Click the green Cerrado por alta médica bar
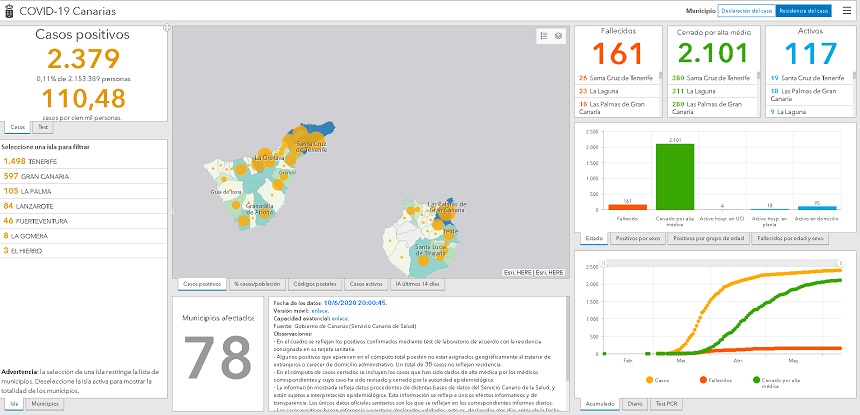The height and width of the screenshot is (415, 860). coord(674,176)
